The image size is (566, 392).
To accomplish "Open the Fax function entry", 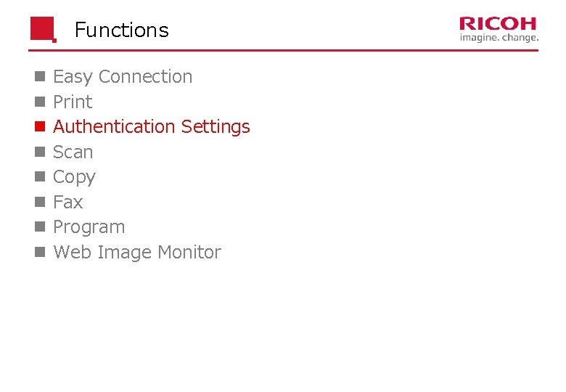I will (x=68, y=202).
